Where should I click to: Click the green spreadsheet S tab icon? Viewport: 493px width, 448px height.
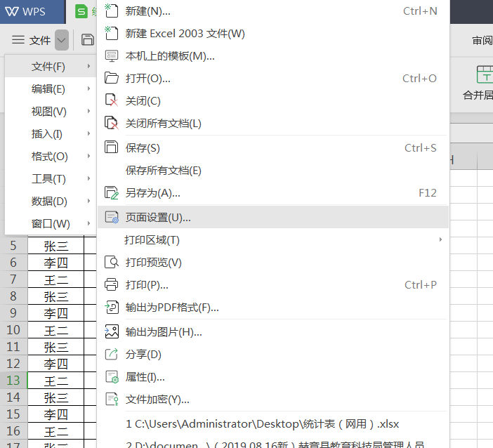81,12
